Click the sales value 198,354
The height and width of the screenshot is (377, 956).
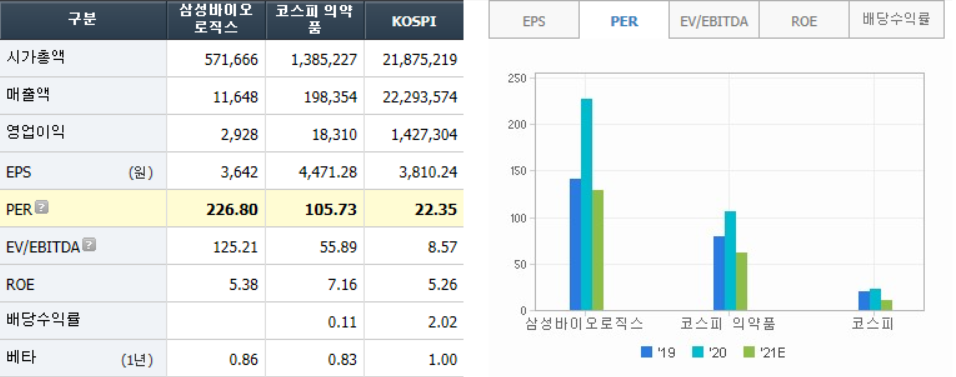[330, 97]
